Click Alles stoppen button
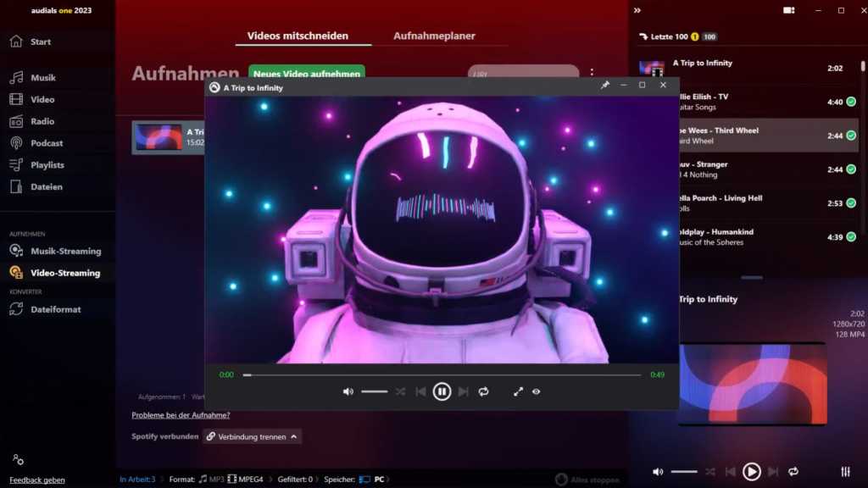This screenshot has height=488, width=868. tap(588, 480)
